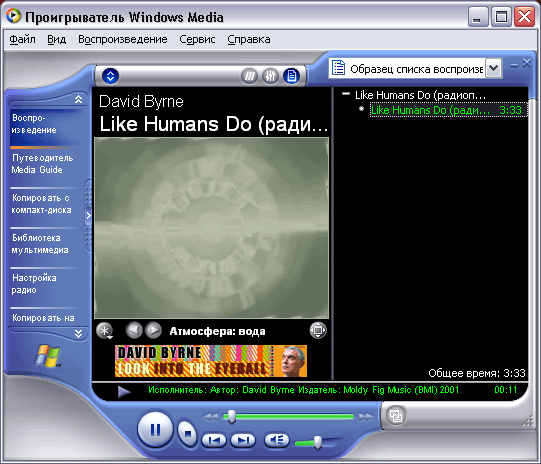Adjust the volume slider knob
Image resolution: width=541 pixels, height=464 pixels.
(x=318, y=442)
